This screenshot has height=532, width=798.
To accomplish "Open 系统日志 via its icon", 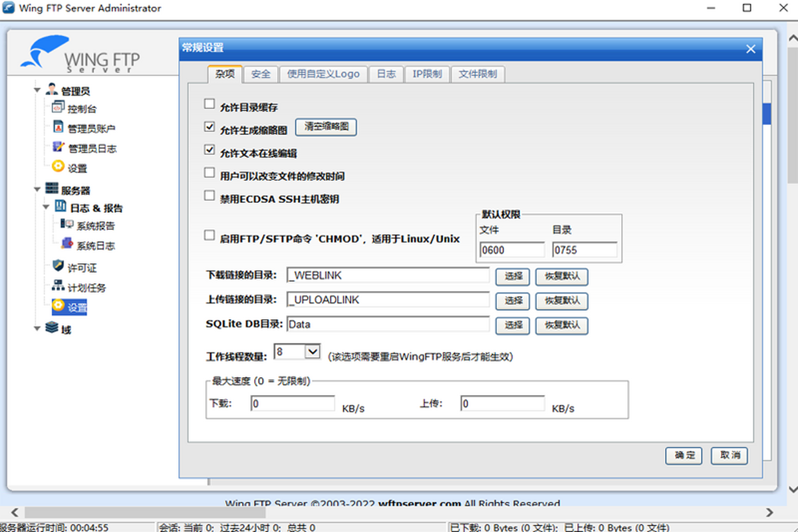I will coord(66,244).
